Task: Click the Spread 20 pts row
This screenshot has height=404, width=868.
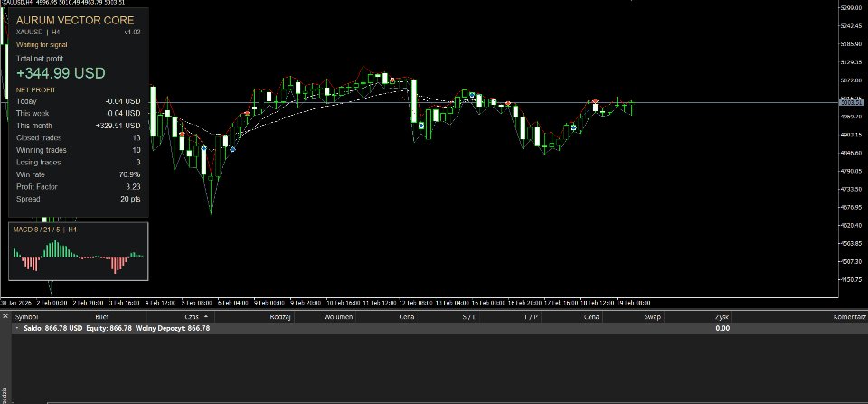Action: [x=78, y=199]
